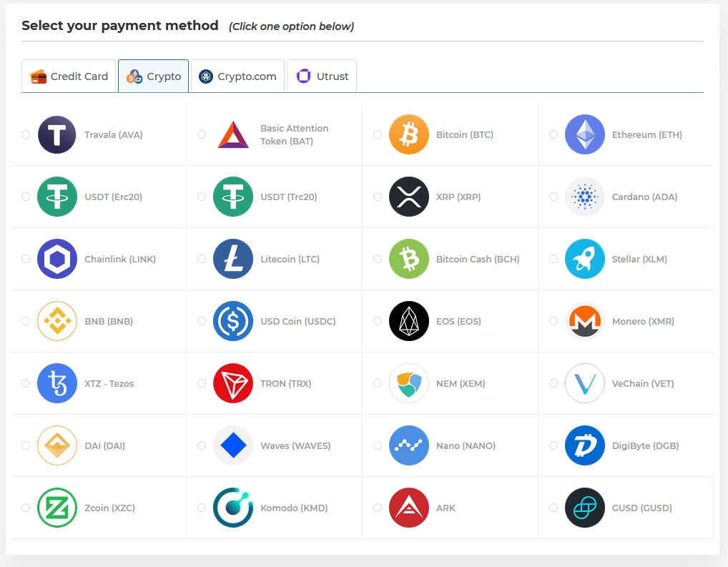Screen dimensions: 728x567
Task: Click the "EOS (EOS)" label
Action: click(x=458, y=321)
